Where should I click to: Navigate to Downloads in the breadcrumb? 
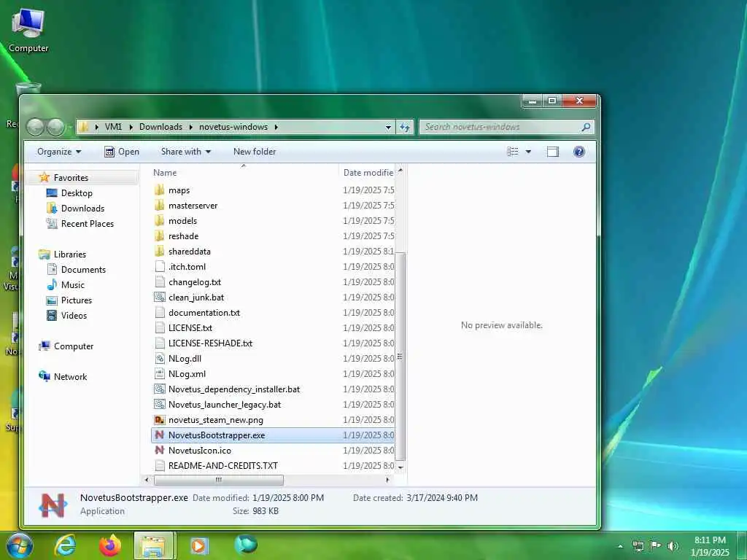coord(160,127)
